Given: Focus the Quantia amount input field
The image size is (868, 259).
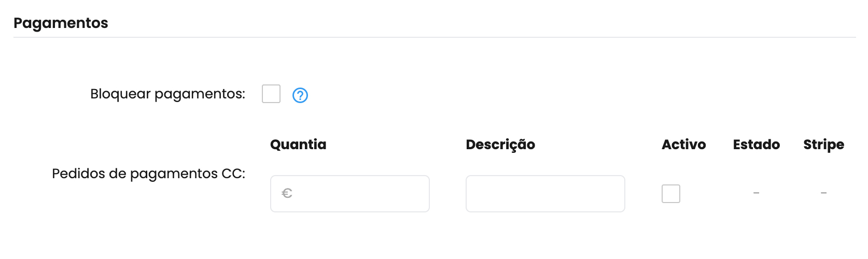Looking at the screenshot, I should [x=350, y=194].
